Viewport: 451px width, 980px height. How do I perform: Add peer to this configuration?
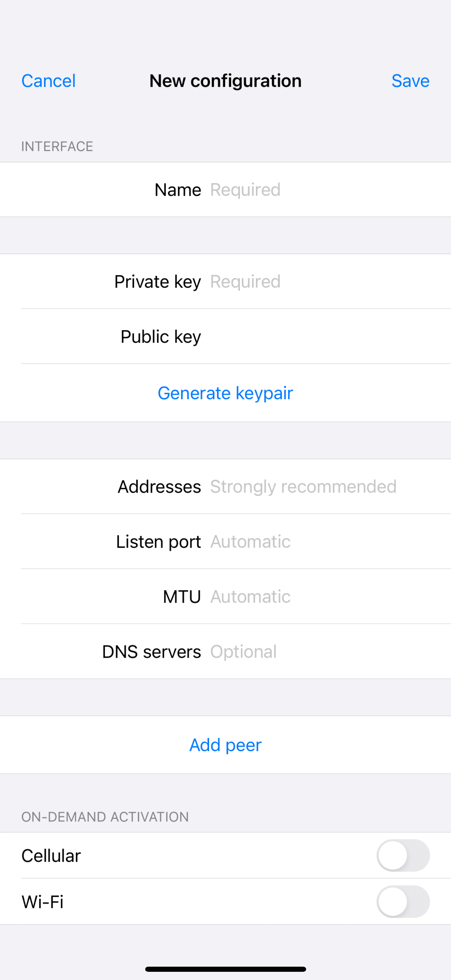click(x=225, y=745)
